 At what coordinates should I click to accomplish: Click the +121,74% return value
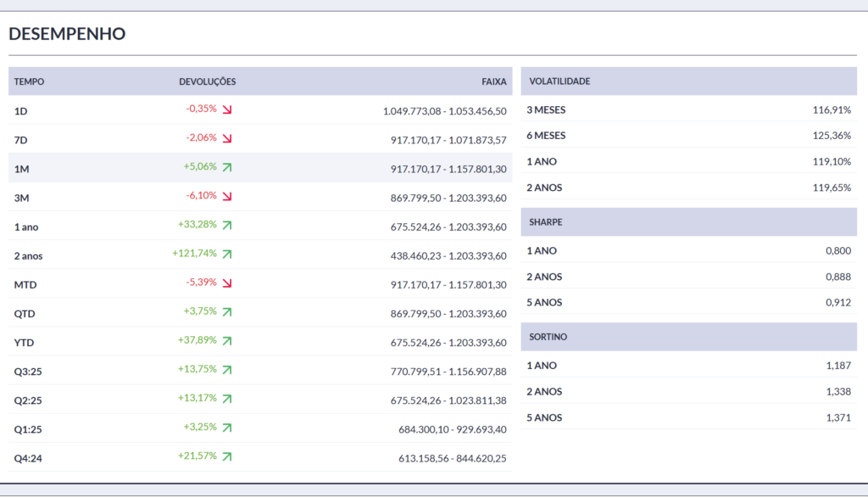[x=194, y=254]
